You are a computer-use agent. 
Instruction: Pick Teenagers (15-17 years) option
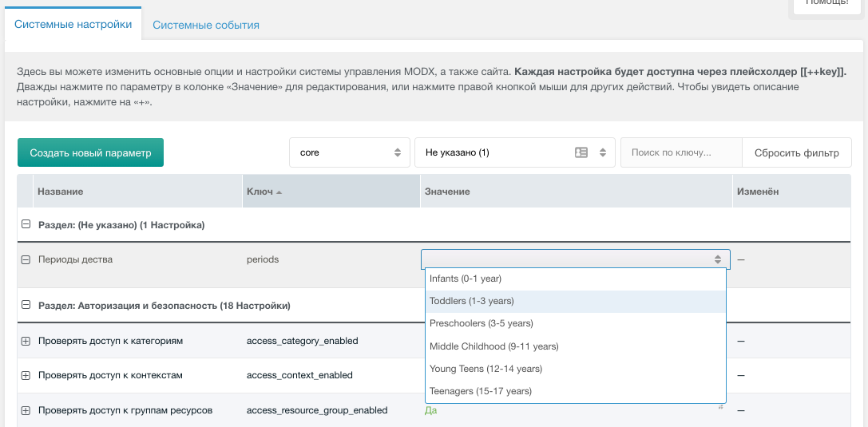[x=575, y=391]
